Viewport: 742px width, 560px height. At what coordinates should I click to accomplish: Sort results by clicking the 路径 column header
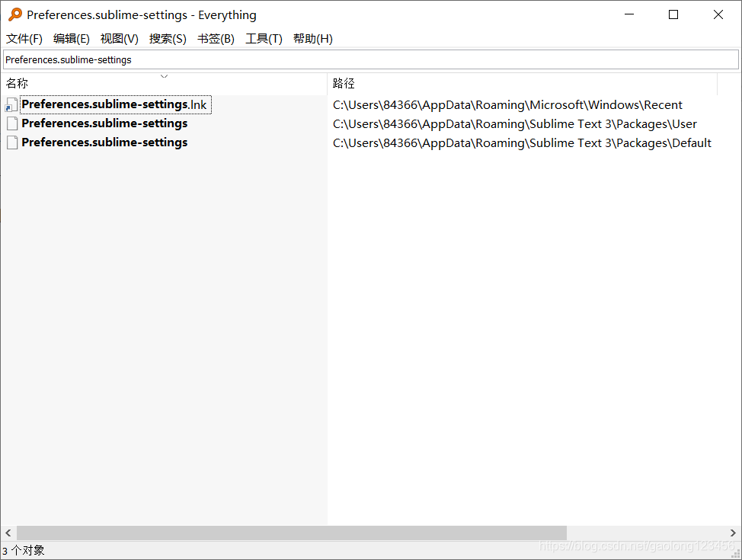pos(344,83)
